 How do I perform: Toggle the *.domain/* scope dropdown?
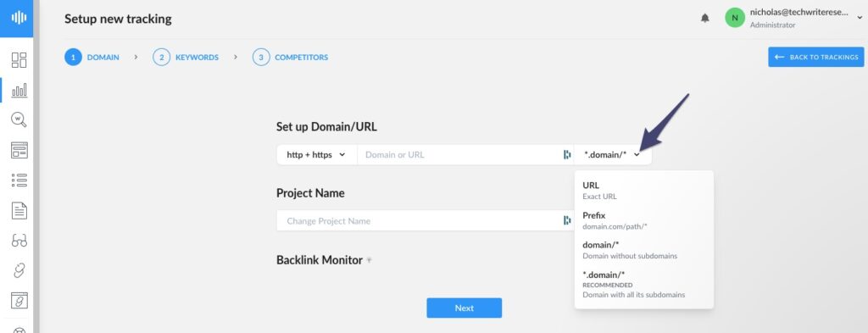click(613, 155)
